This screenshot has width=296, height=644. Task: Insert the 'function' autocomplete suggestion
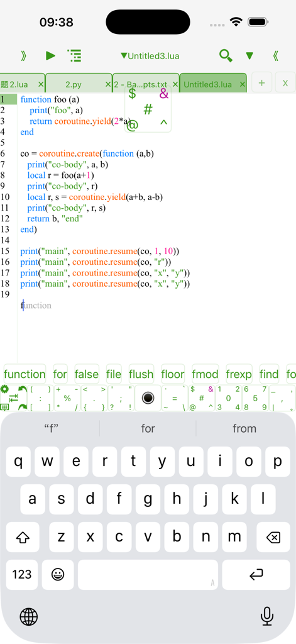25,374
